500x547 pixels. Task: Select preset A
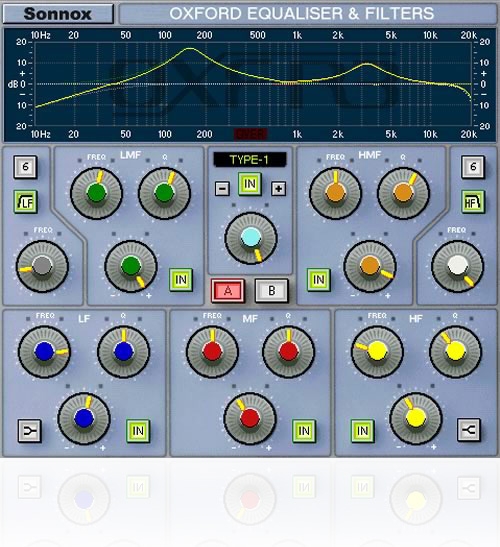click(228, 291)
